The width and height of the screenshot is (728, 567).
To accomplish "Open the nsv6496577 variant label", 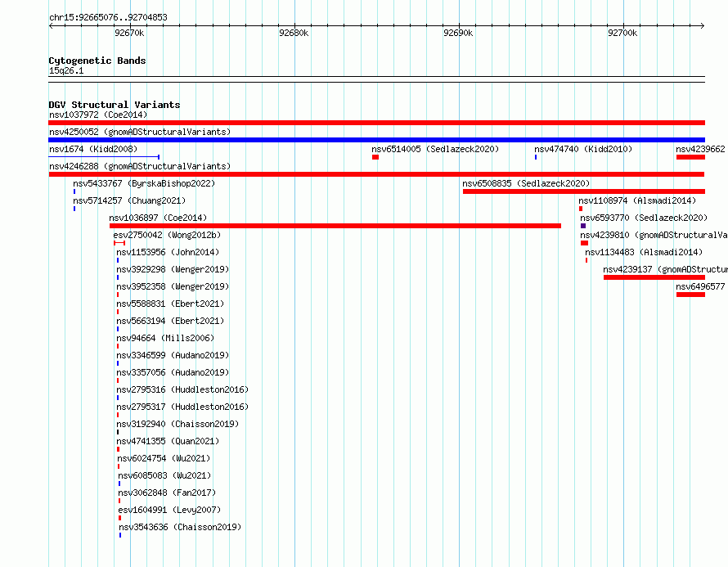I will (x=700, y=286).
